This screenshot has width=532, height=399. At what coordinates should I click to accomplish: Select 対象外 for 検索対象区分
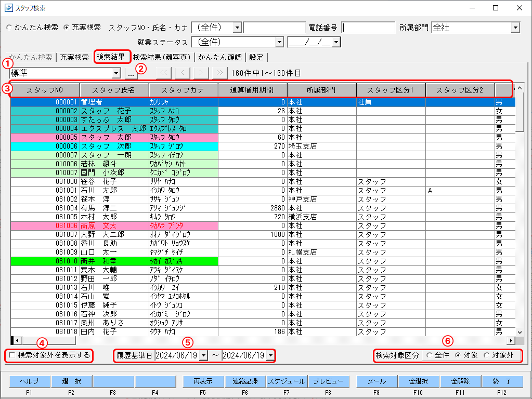tap(486, 355)
